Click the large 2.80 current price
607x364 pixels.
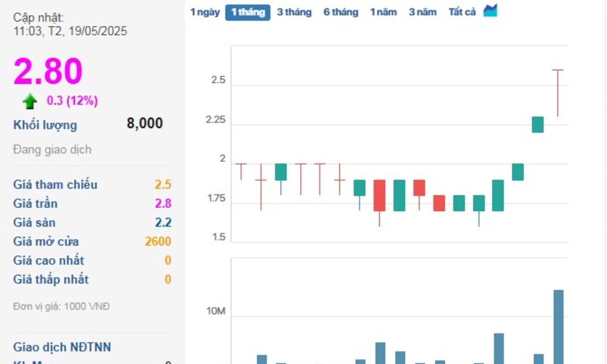point(48,72)
